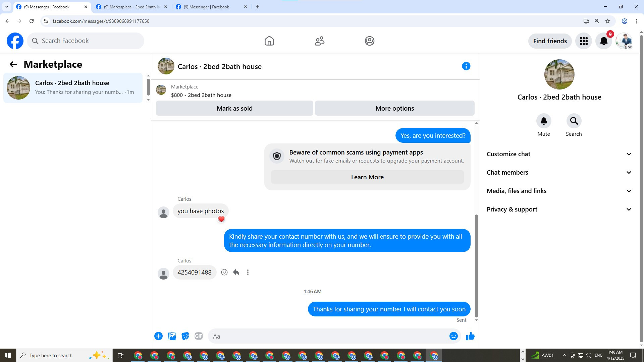This screenshot has height=362, width=644.
Task: Click Learn More about payment scams
Action: (x=367, y=177)
